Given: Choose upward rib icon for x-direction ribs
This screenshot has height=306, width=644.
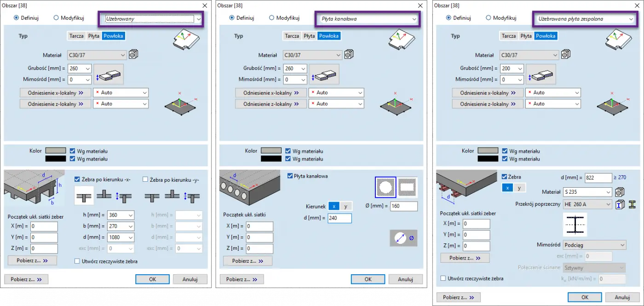Looking at the screenshot, I should [105, 196].
